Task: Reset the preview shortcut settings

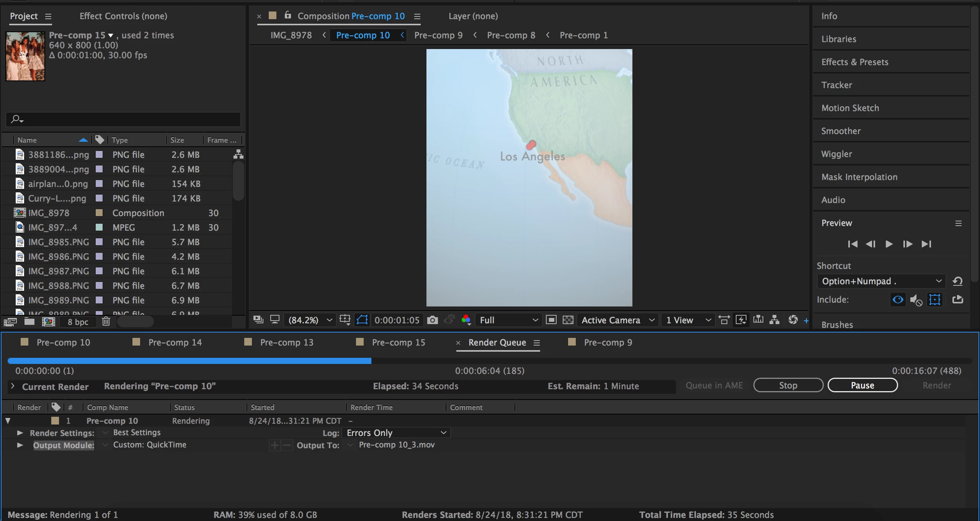Action: click(957, 281)
